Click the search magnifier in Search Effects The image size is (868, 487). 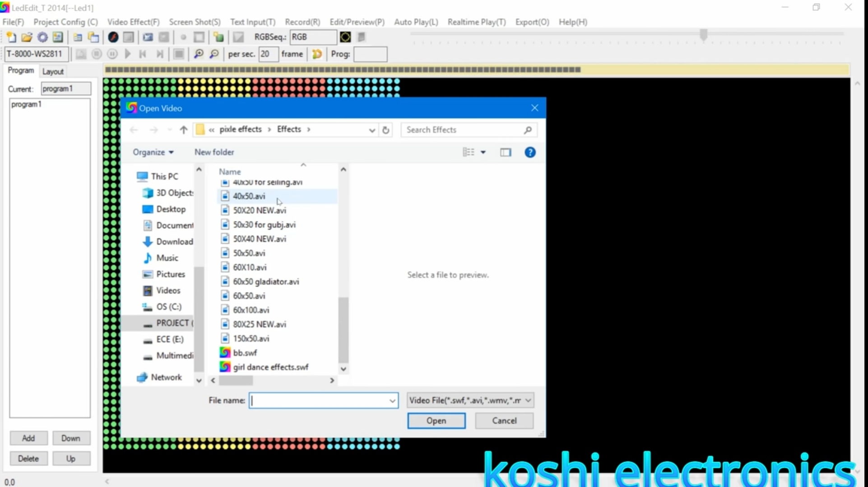pyautogui.click(x=528, y=130)
